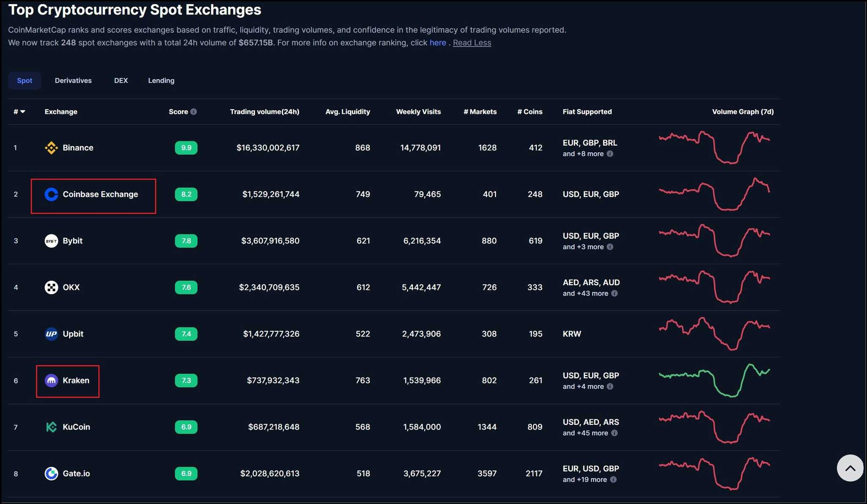
Task: Click the Coinbase Exchange logo icon
Action: [x=51, y=194]
